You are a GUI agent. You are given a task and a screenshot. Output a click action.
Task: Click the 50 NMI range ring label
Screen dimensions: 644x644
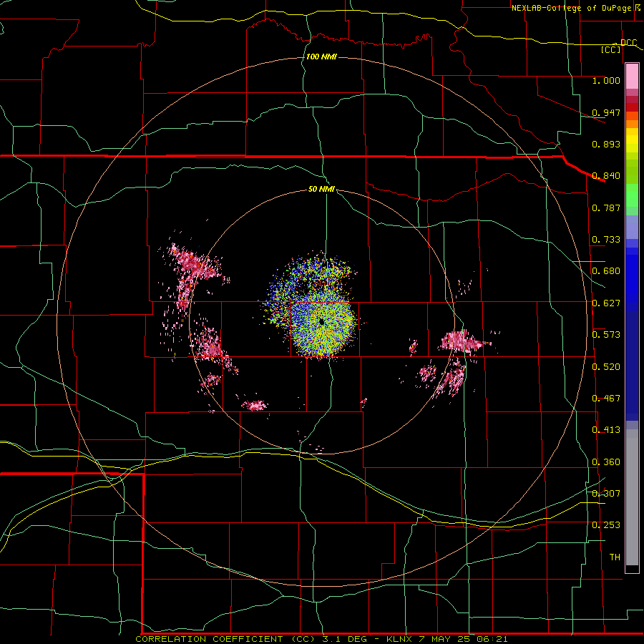pyautogui.click(x=321, y=190)
